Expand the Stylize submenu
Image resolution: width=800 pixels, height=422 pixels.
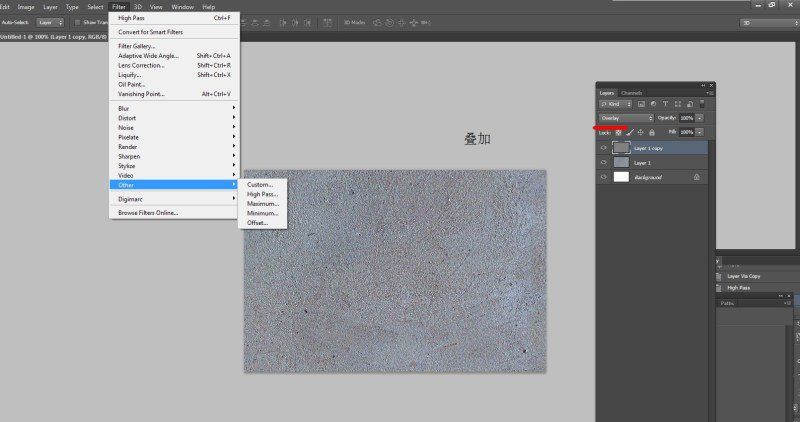pos(174,166)
